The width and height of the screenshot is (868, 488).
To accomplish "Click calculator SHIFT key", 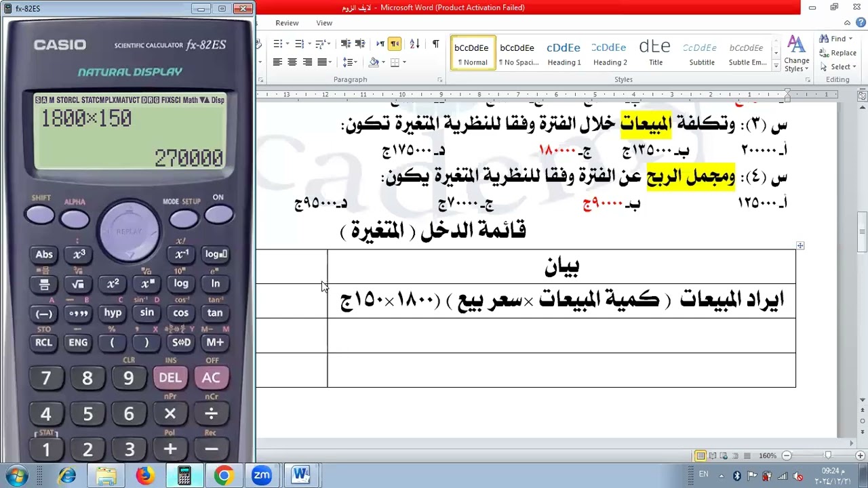I will 40,216.
